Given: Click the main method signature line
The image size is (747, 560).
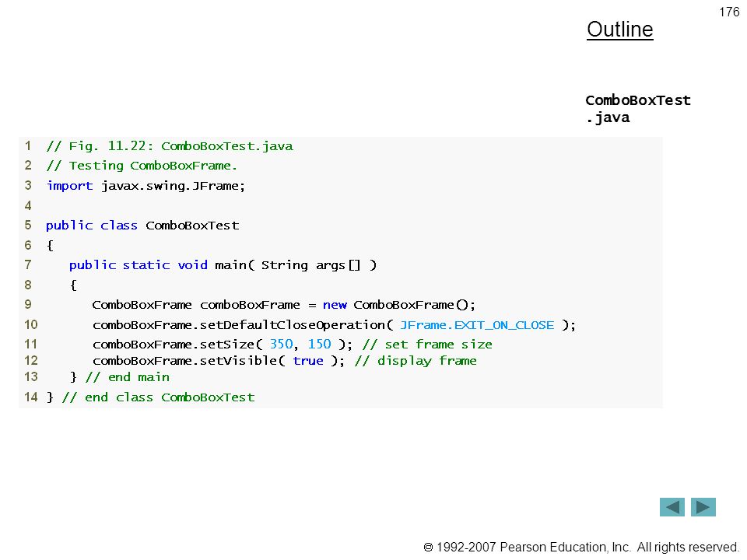Looking at the screenshot, I should (x=223, y=265).
